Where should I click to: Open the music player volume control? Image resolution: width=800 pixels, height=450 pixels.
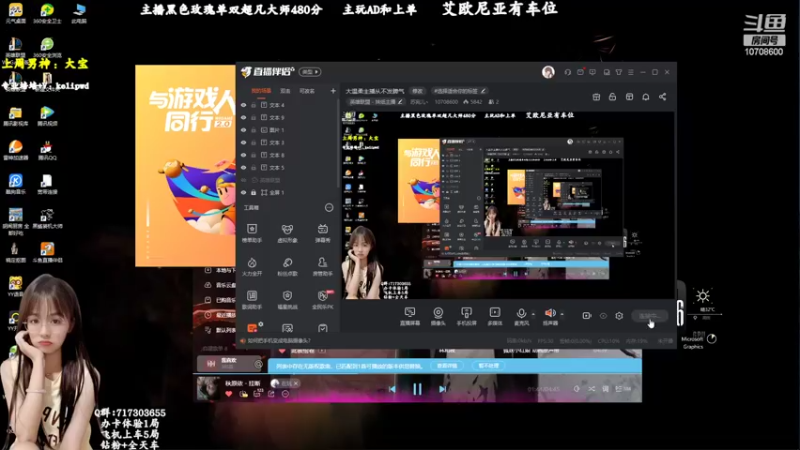coord(577,389)
